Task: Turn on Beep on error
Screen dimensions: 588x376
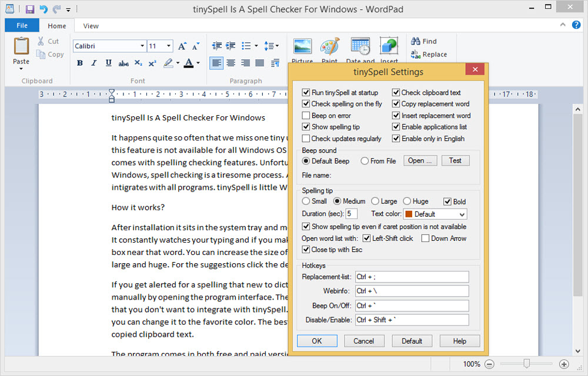Action: 307,115
